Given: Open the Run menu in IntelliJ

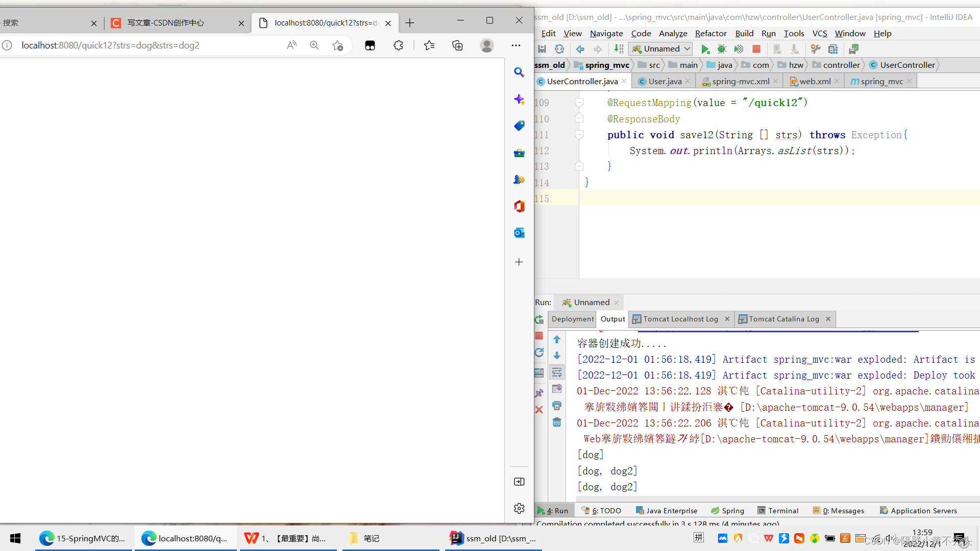Looking at the screenshot, I should (x=769, y=33).
